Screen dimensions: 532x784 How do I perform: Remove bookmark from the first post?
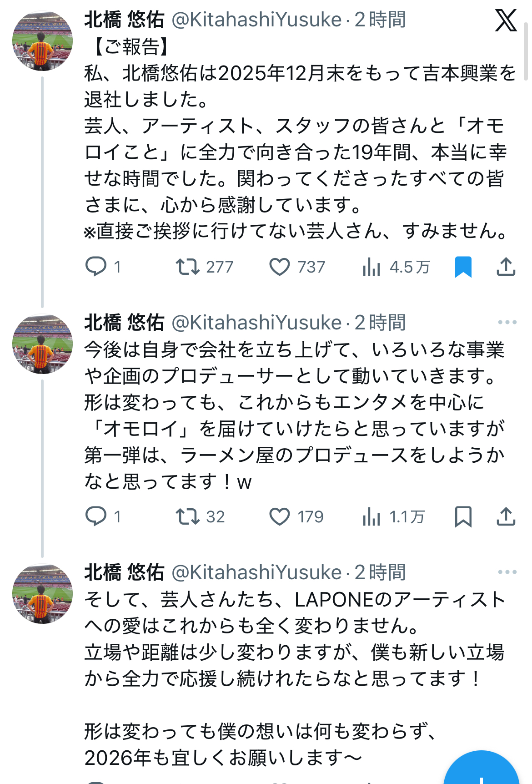(463, 267)
